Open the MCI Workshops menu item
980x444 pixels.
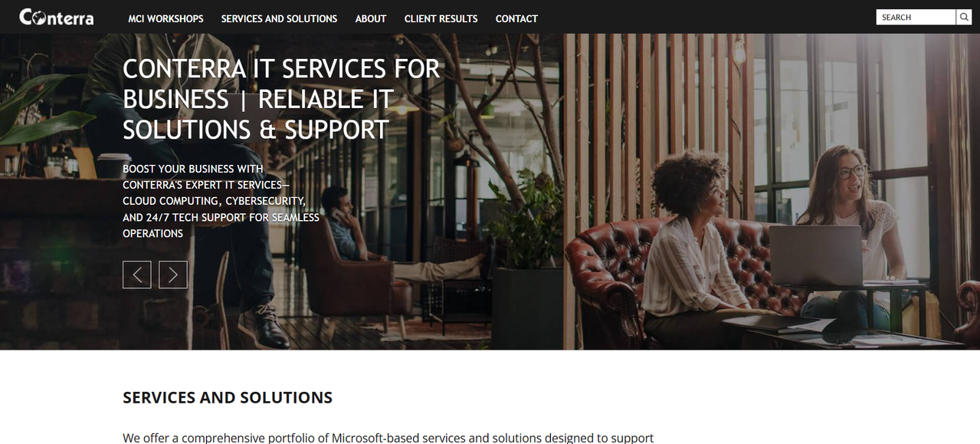point(166,18)
